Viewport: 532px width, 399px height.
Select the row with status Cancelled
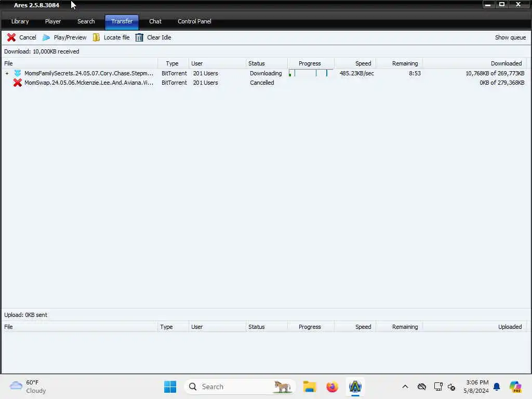click(264, 83)
